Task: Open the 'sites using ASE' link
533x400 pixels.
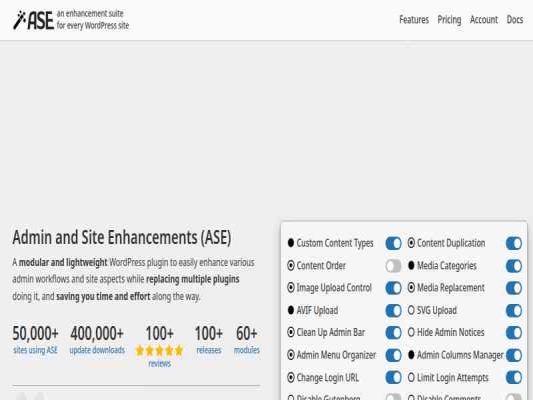Action: (x=35, y=350)
